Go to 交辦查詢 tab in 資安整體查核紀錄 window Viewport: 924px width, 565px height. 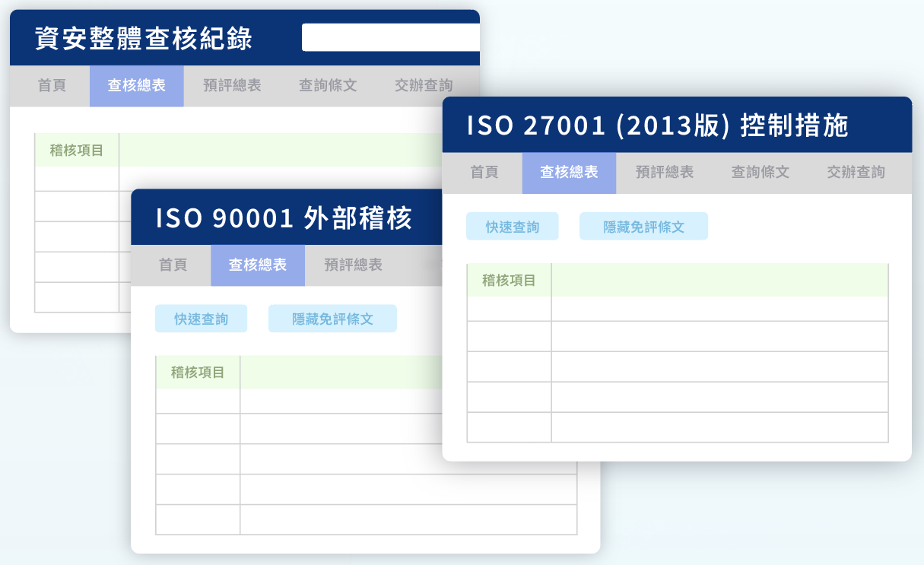tap(424, 86)
